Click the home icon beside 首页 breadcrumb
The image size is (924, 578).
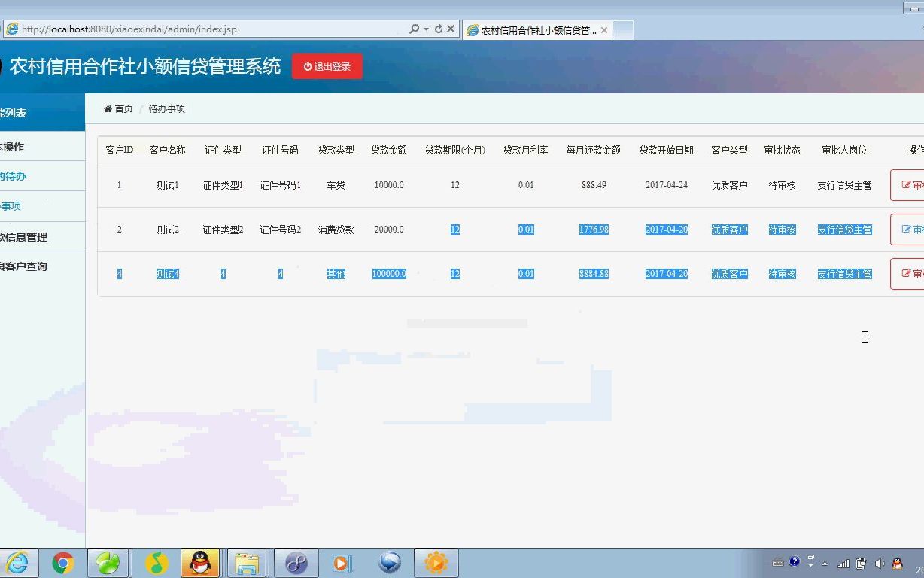tap(107, 108)
